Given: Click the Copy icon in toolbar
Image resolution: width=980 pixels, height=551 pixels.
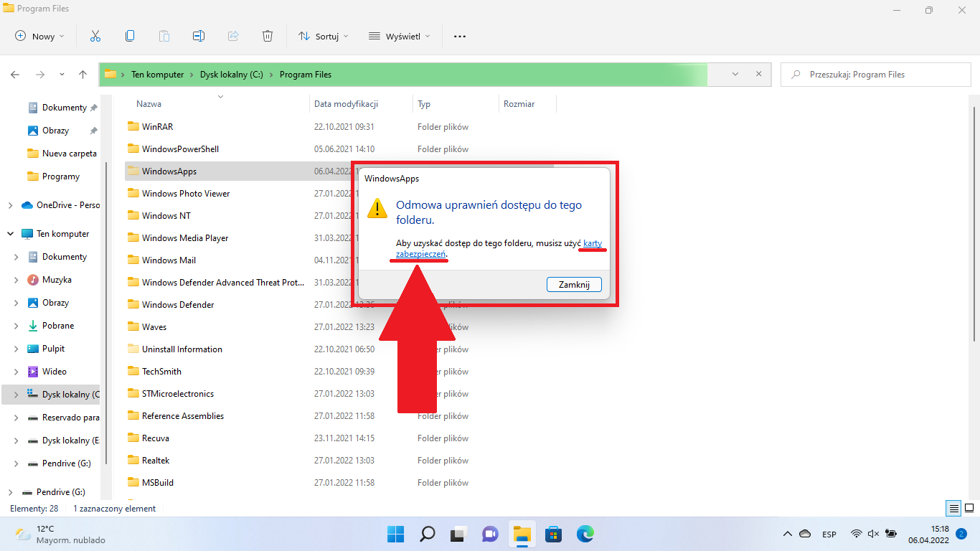Looking at the screenshot, I should coord(130,36).
